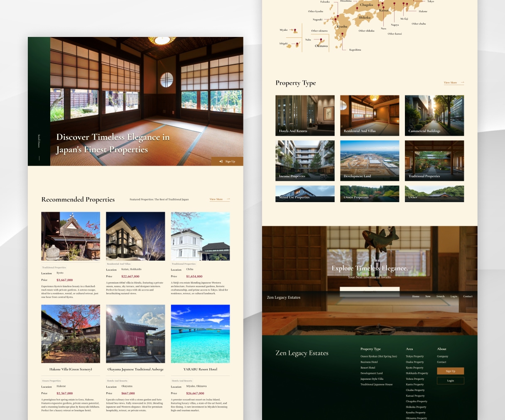This screenshot has width=505, height=420.
Task: Choose the Development Land property type tile
Action: click(x=370, y=161)
